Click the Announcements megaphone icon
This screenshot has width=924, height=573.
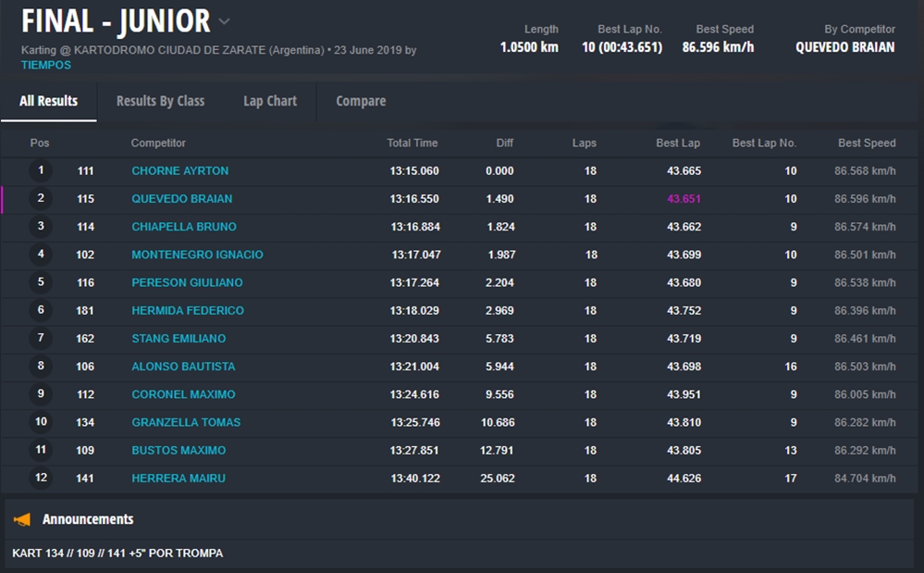22,519
